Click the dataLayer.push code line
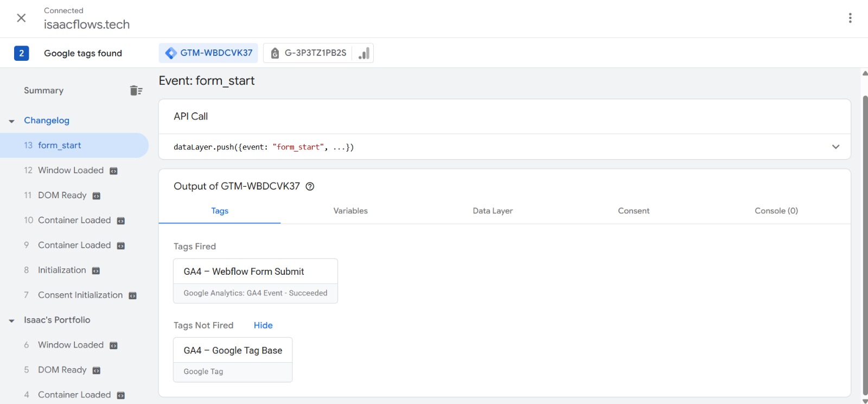The height and width of the screenshot is (404, 868). [x=264, y=147]
